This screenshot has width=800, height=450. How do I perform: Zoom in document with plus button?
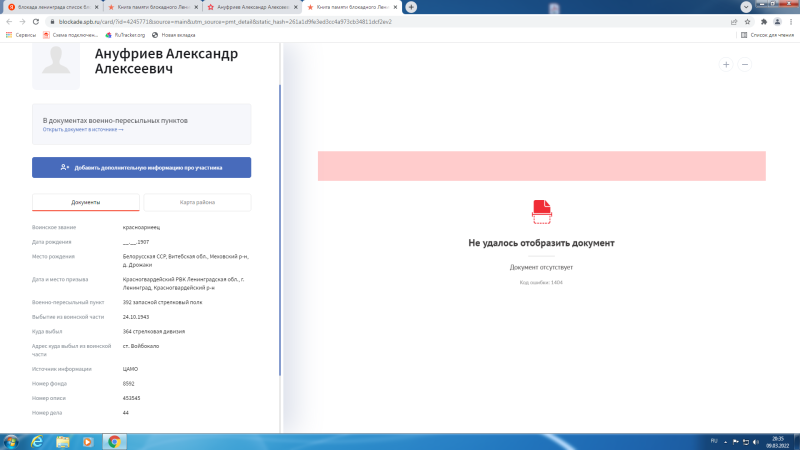click(726, 64)
